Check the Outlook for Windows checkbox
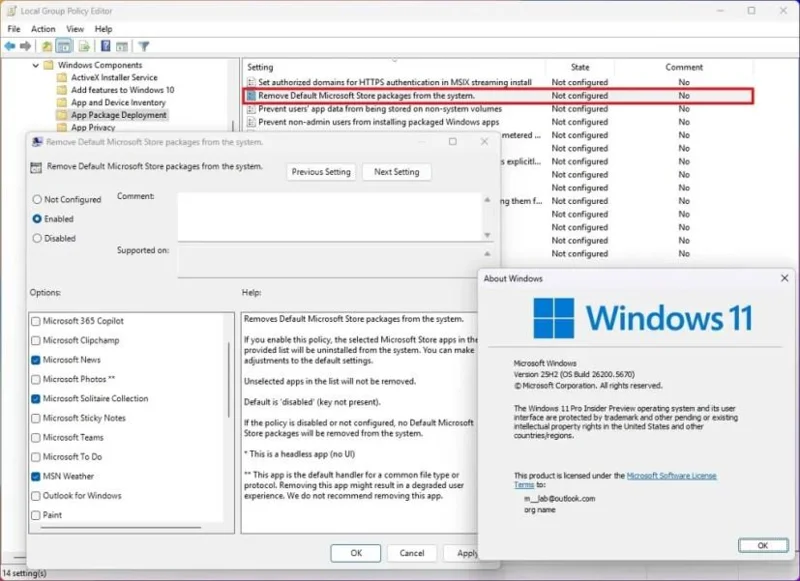This screenshot has width=800, height=581. click(36, 496)
